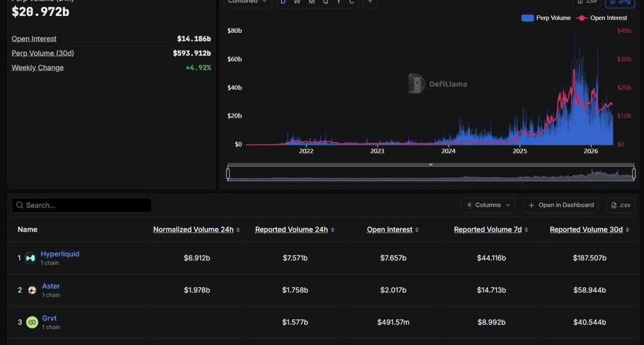Click the $14.186b open interest value

pos(194,39)
